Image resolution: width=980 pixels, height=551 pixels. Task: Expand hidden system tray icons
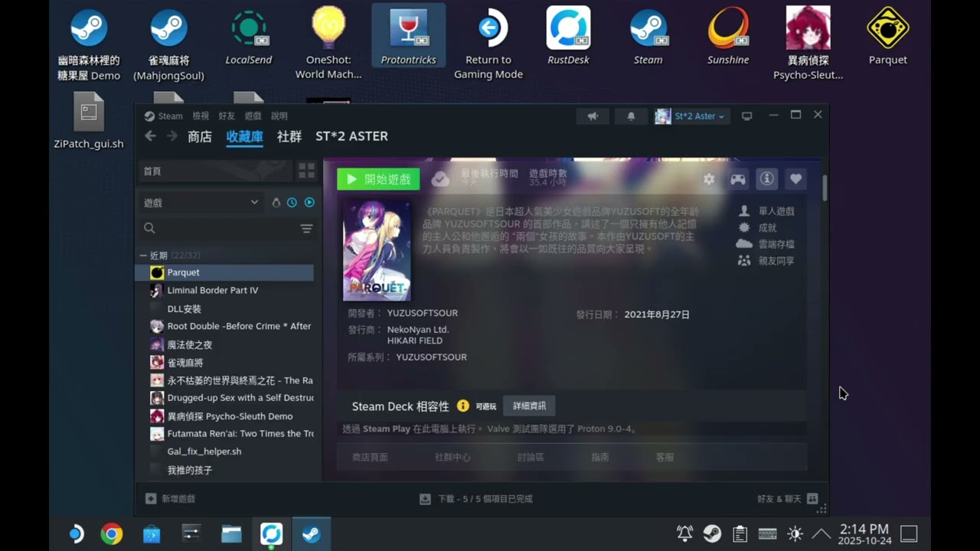(821, 533)
